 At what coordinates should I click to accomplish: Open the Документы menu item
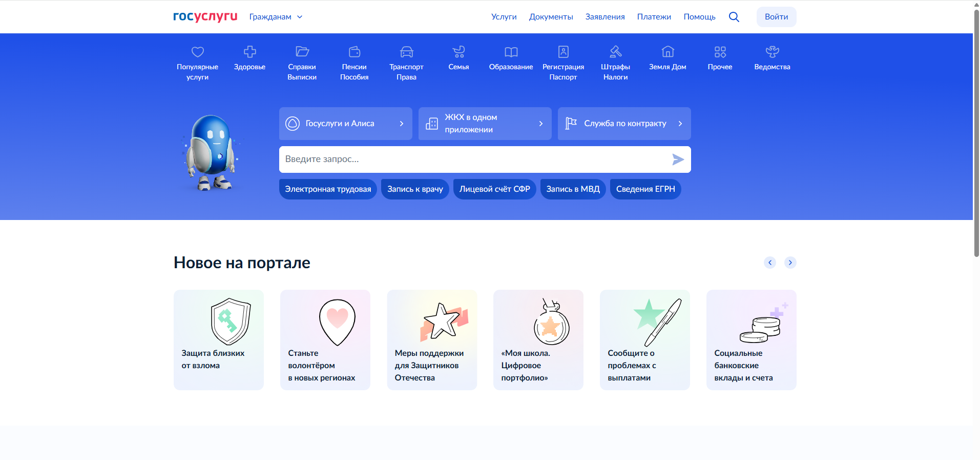(551, 17)
